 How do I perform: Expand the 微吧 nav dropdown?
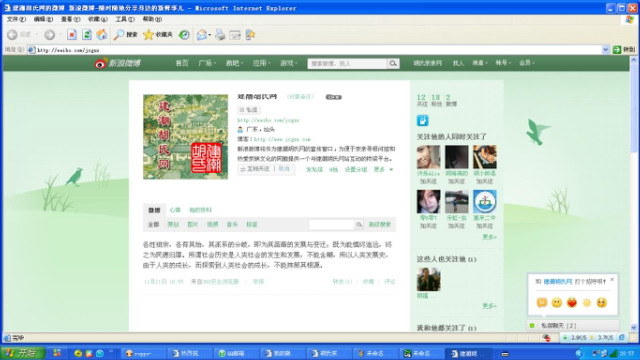242,63
